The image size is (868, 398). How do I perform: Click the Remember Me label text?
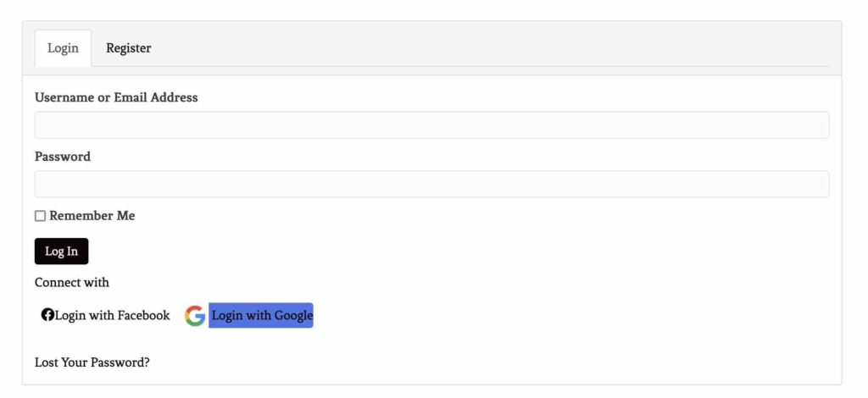[x=92, y=216]
